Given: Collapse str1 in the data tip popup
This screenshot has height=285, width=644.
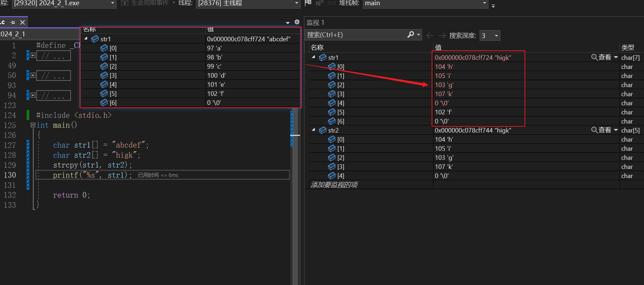Looking at the screenshot, I should pyautogui.click(x=86, y=38).
